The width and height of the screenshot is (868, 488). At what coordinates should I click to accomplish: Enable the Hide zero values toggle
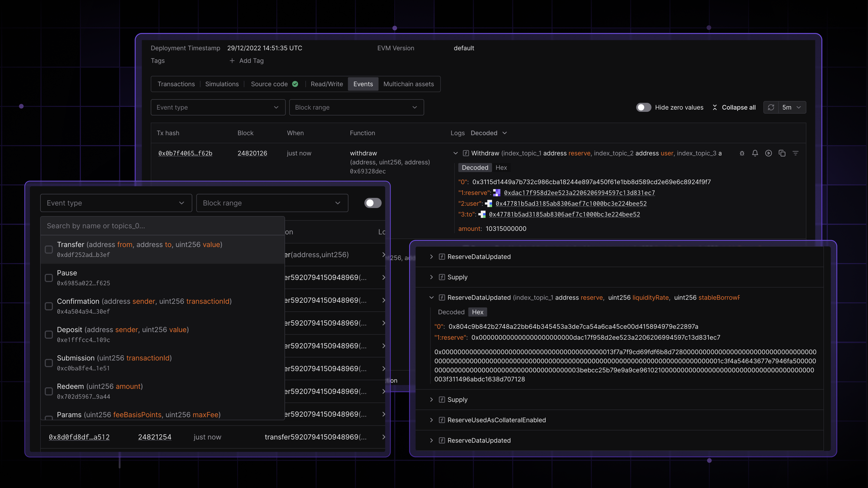(x=644, y=107)
